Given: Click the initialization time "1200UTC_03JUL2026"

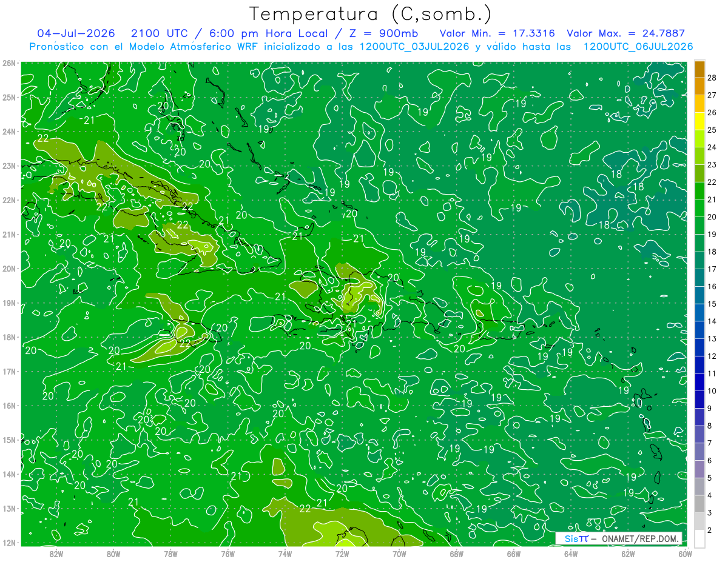Looking at the screenshot, I should [x=414, y=47].
